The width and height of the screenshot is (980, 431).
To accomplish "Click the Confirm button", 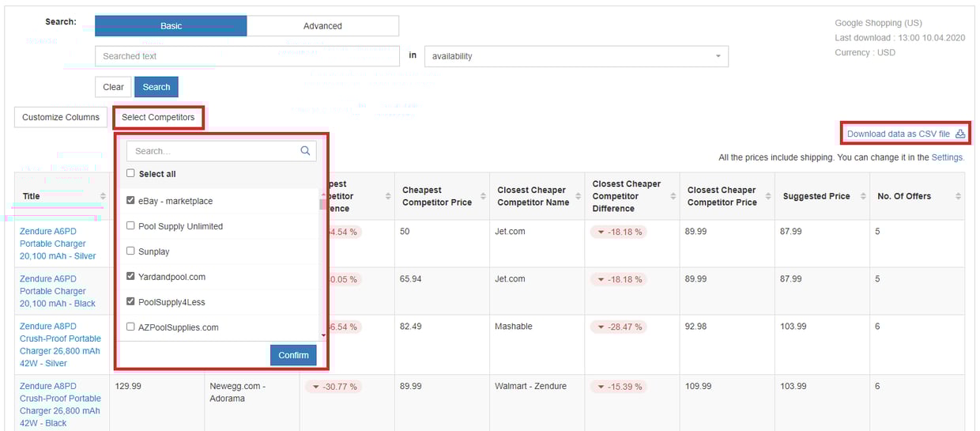I will tap(293, 355).
